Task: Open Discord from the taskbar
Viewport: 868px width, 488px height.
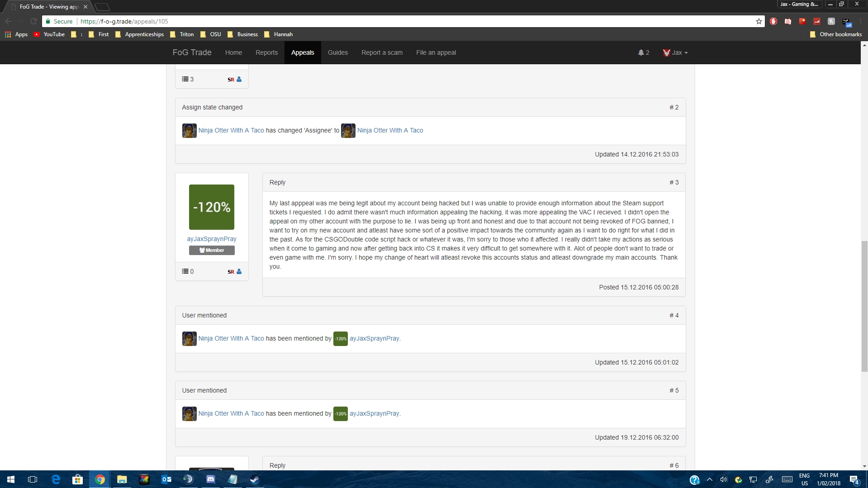Action: point(210,479)
